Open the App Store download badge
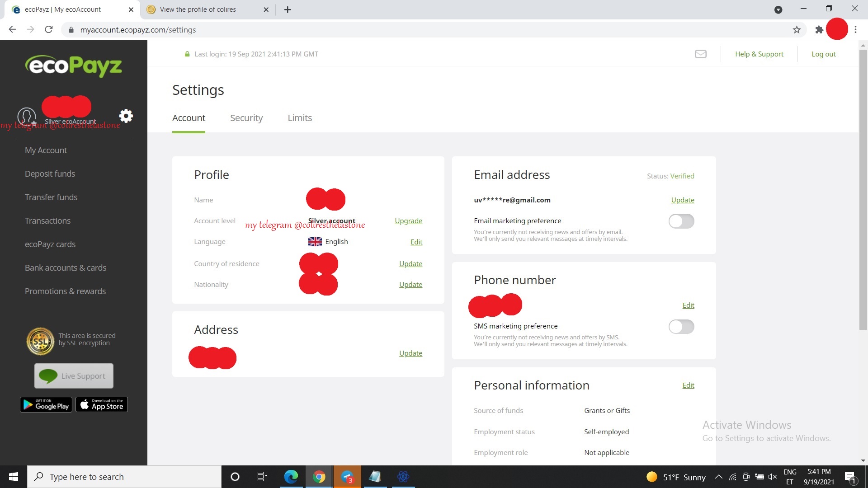Image resolution: width=868 pixels, height=488 pixels. coord(102,404)
